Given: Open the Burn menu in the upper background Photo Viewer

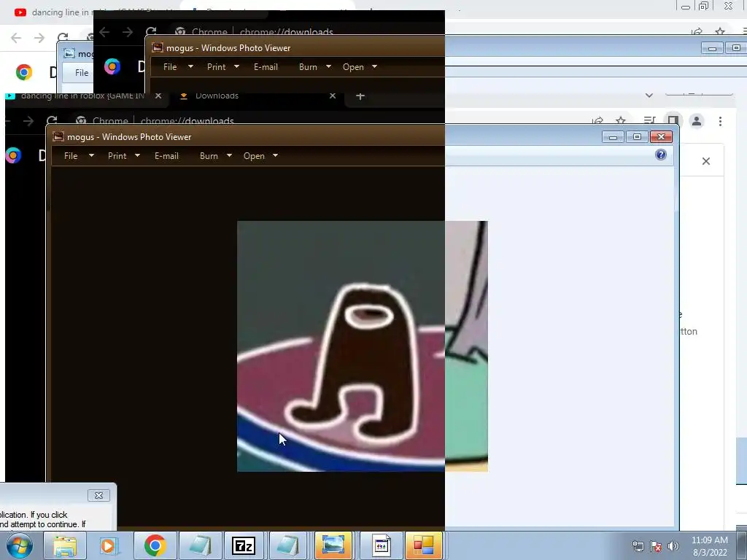Looking at the screenshot, I should point(314,66).
